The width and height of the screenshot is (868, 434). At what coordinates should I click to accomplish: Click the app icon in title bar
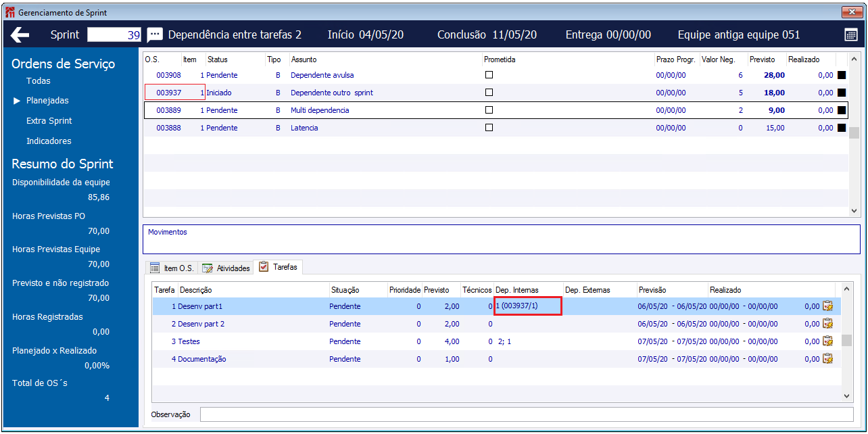[x=9, y=13]
